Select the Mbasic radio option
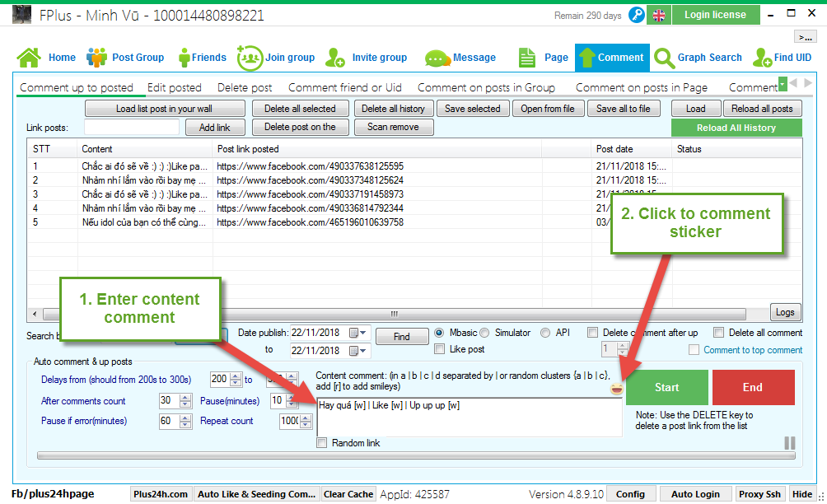827x504 pixels. [x=439, y=333]
